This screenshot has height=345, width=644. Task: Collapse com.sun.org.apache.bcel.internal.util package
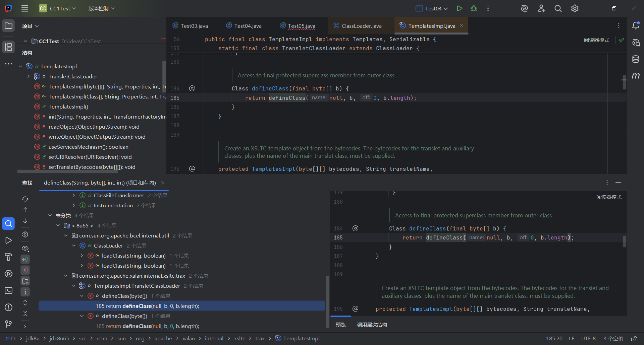pyautogui.click(x=66, y=235)
